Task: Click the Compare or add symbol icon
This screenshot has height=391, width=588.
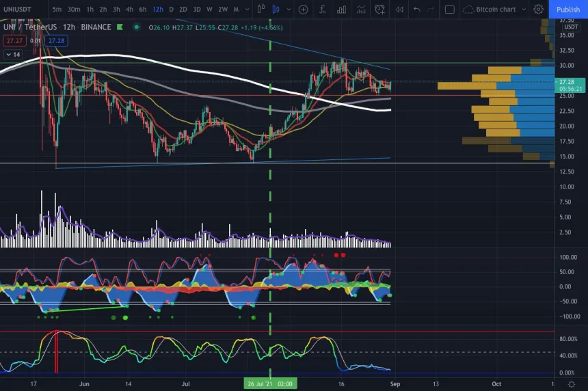Action: tap(303, 10)
